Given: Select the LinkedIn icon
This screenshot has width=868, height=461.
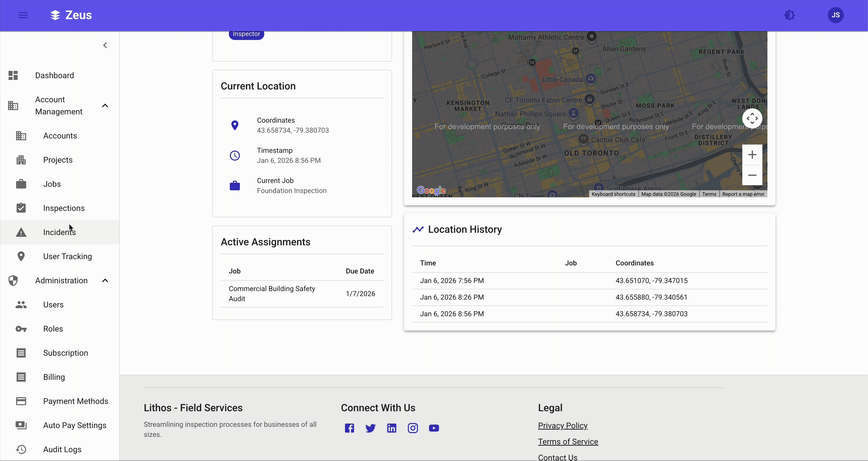Looking at the screenshot, I should point(392,428).
